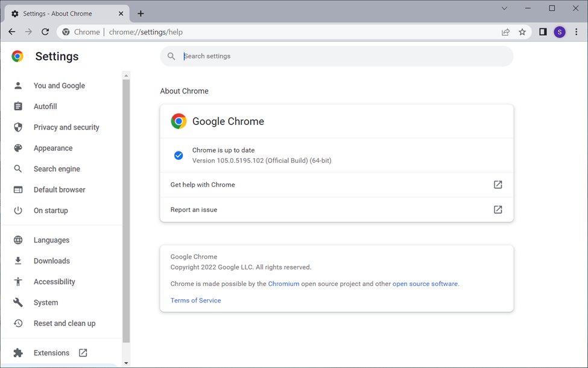Close the Settings - About Chrome tab
This screenshot has height=368, width=588.
[x=121, y=13]
